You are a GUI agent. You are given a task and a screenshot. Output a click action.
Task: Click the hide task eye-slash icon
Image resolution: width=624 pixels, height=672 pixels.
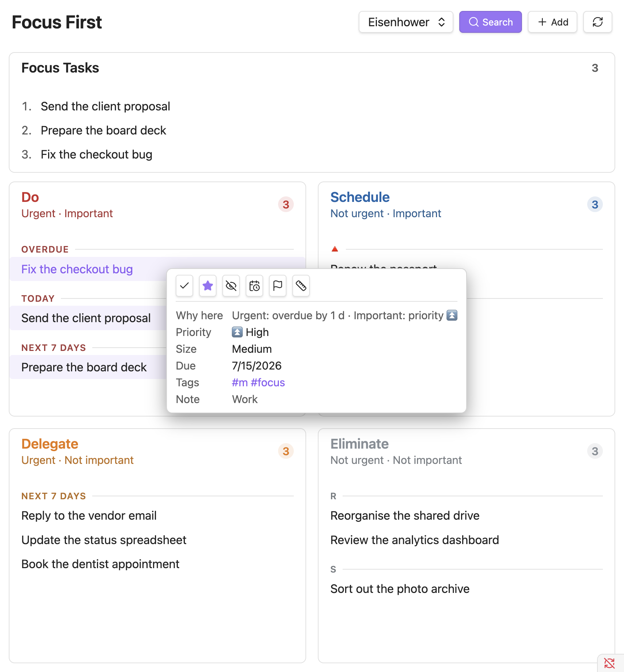[x=231, y=286]
